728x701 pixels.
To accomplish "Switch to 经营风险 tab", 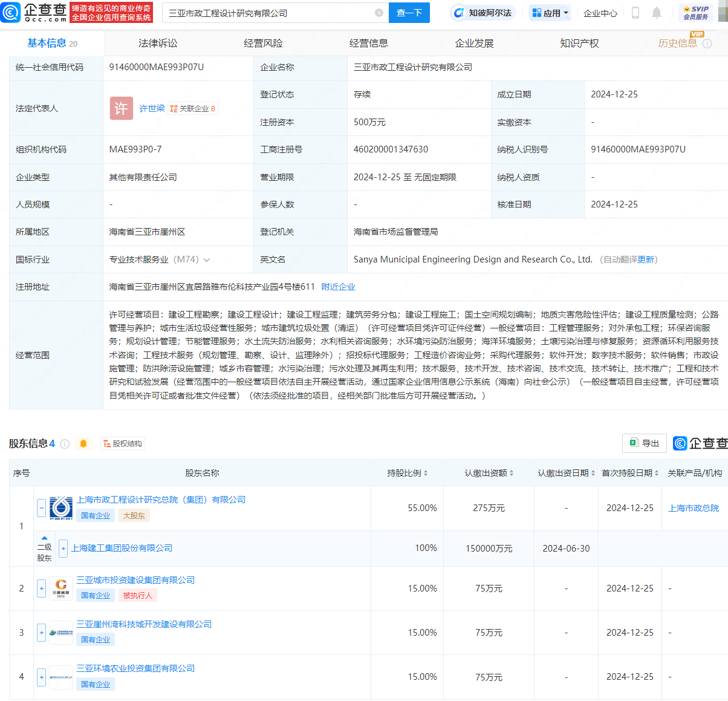I will 263,44.
